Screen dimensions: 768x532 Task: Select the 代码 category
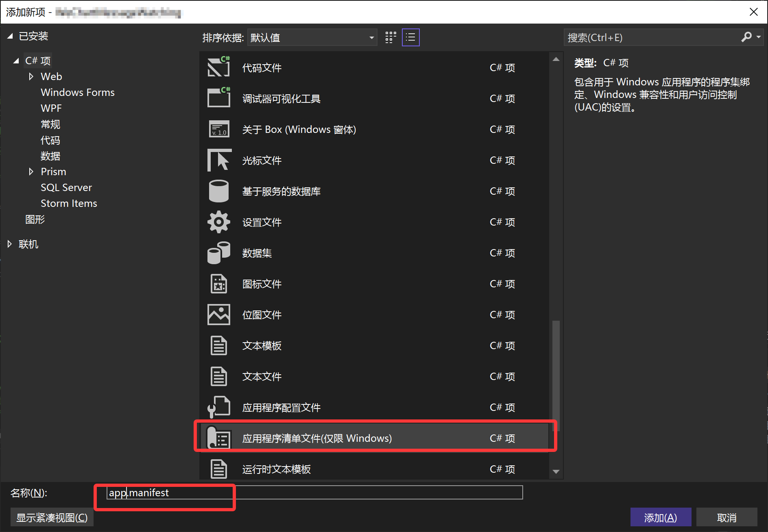click(x=50, y=140)
